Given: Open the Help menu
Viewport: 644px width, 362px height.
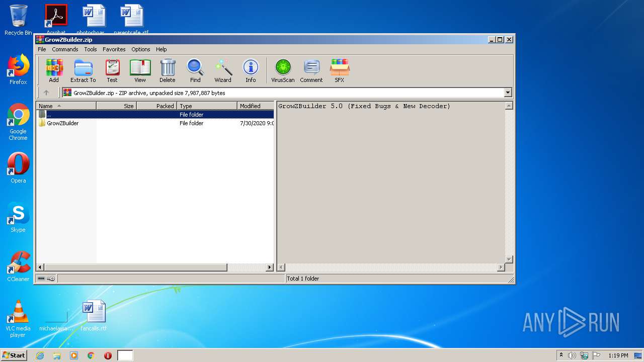Looking at the screenshot, I should (161, 49).
